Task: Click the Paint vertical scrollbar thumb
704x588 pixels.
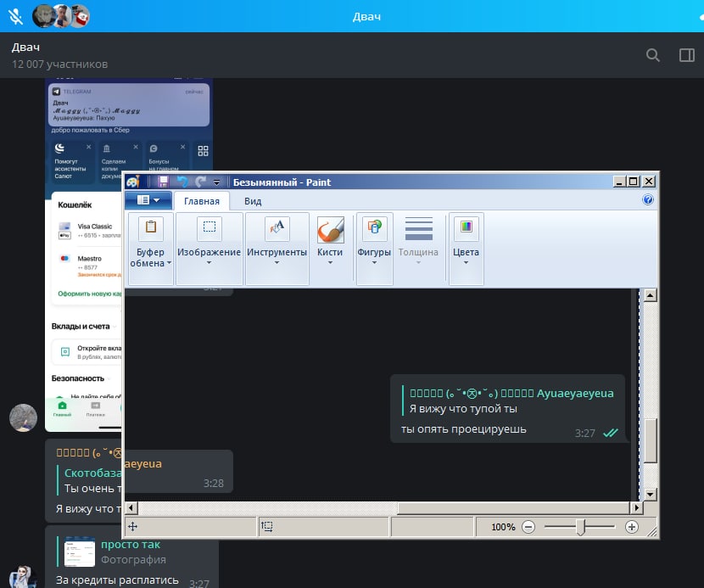Action: click(650, 440)
